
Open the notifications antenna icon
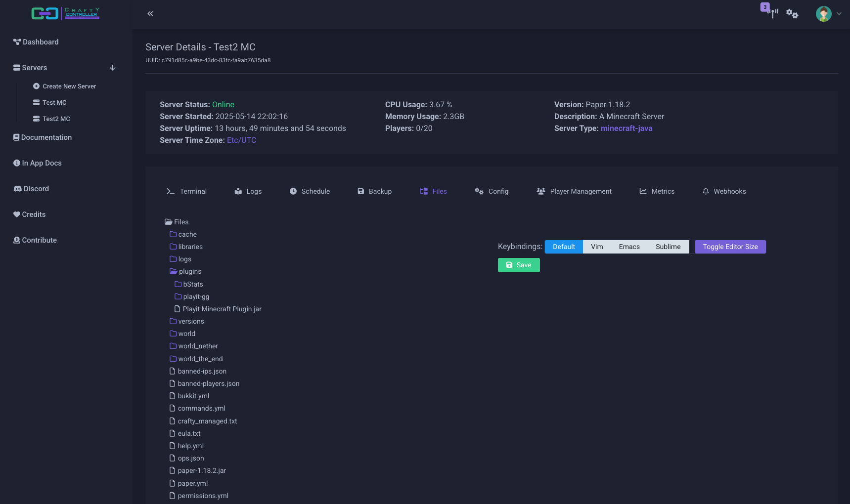click(x=772, y=13)
